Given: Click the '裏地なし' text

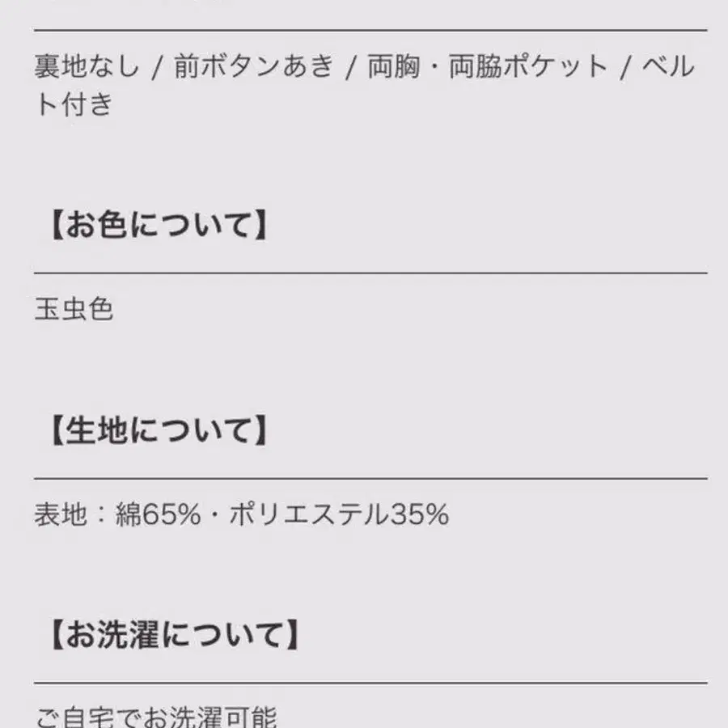Looking at the screenshot, I should (x=87, y=67).
